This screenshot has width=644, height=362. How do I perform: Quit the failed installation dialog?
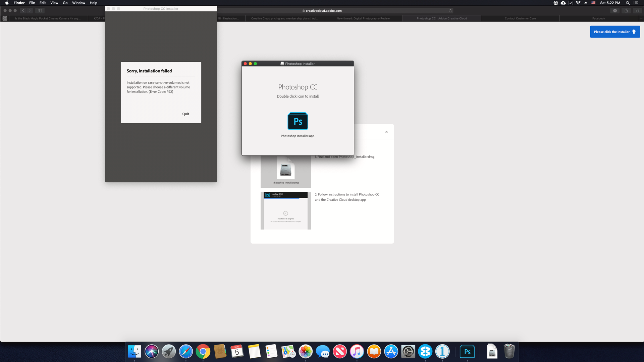click(185, 114)
